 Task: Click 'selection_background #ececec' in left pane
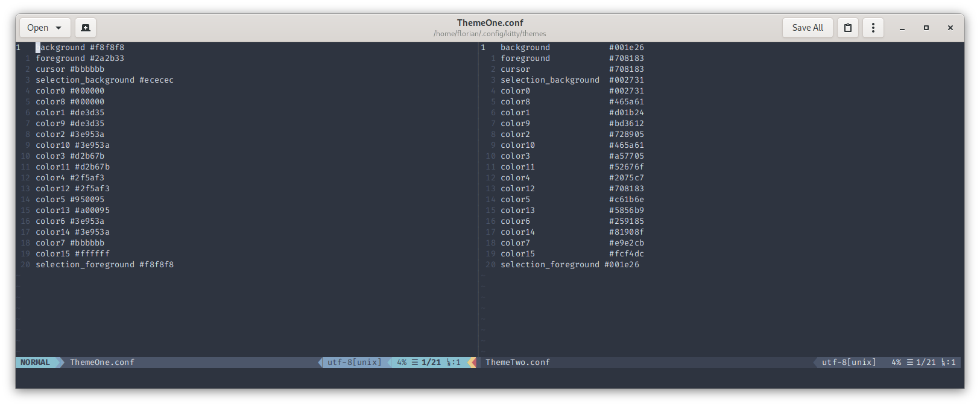click(x=104, y=80)
